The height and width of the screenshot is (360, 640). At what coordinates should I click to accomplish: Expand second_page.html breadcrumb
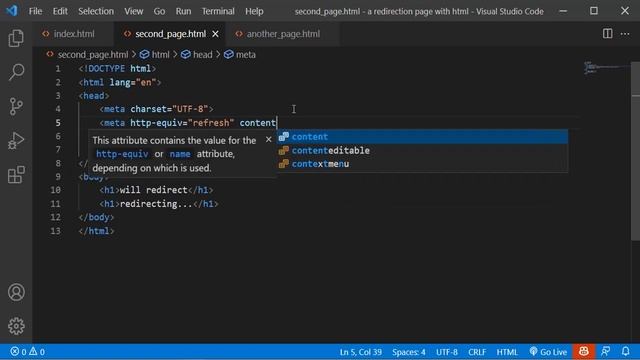(93, 54)
